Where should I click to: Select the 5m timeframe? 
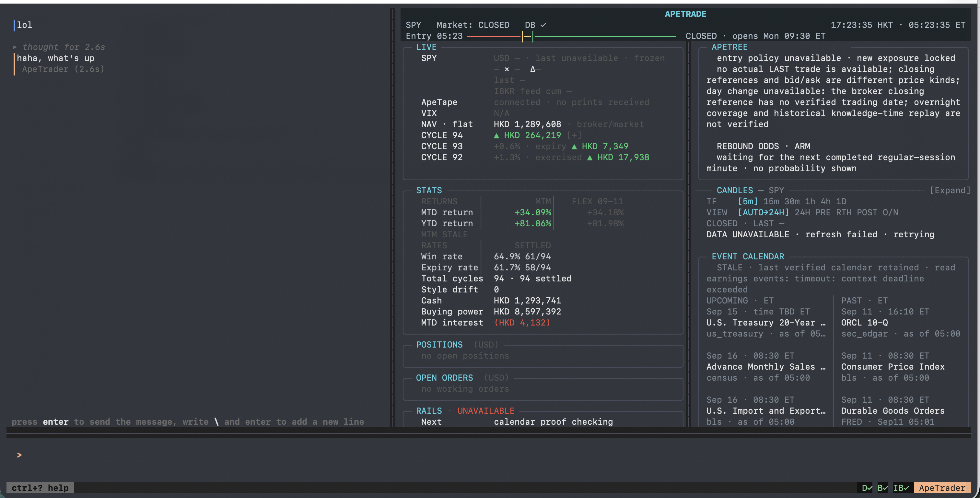748,201
